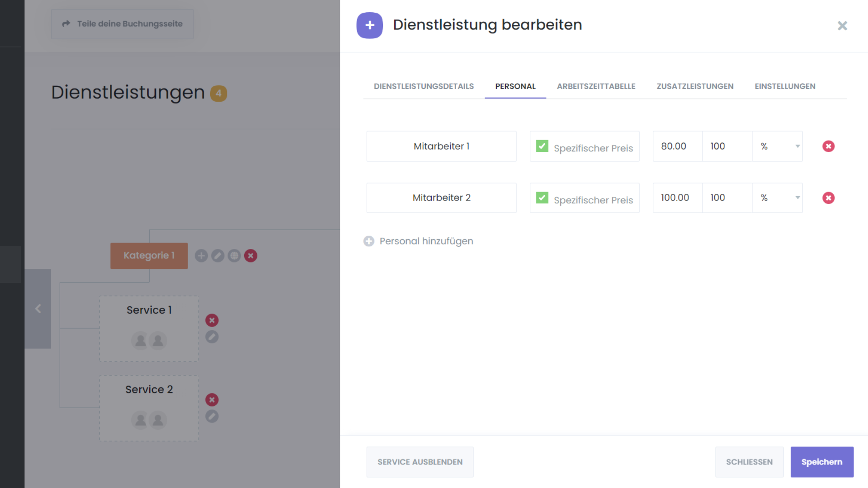
Task: Delete Service 1 with its red X icon
Action: pos(212,320)
